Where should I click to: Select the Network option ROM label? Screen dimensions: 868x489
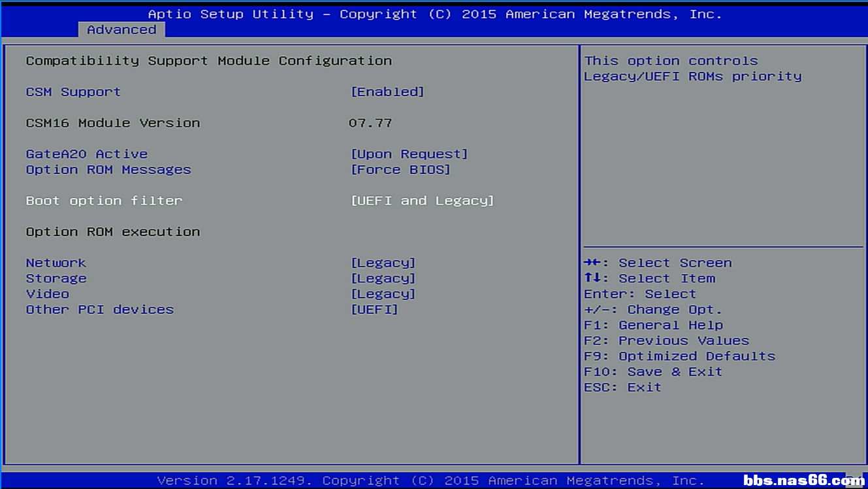(56, 263)
